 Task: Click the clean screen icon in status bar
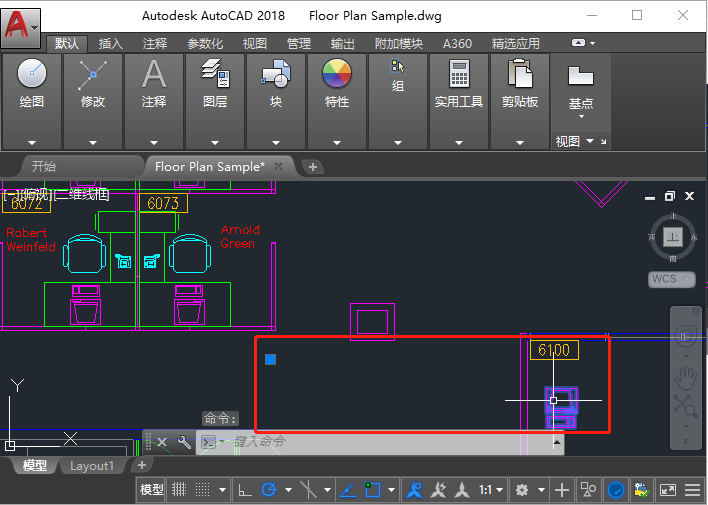pos(668,490)
